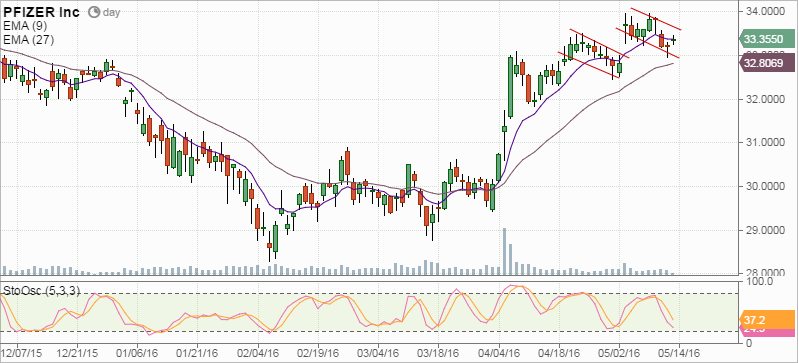
Task: Click the 12/21/15 date label
Action: (77, 352)
